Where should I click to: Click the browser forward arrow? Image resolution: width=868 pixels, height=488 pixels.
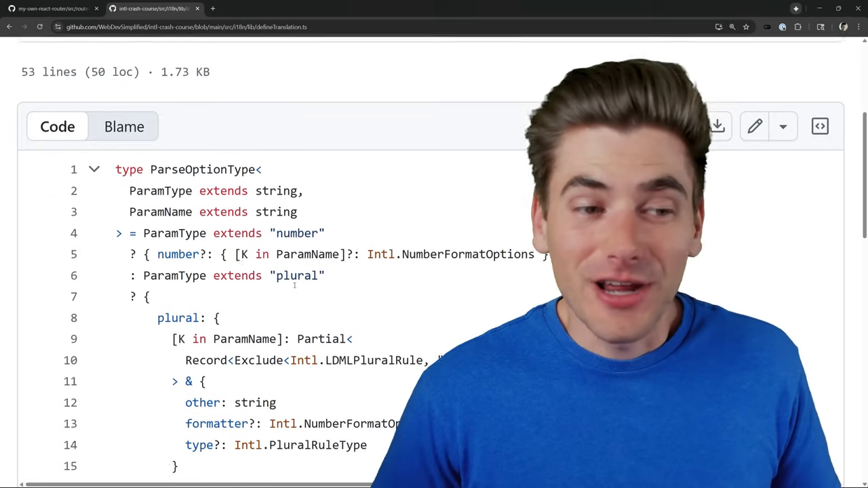(24, 27)
